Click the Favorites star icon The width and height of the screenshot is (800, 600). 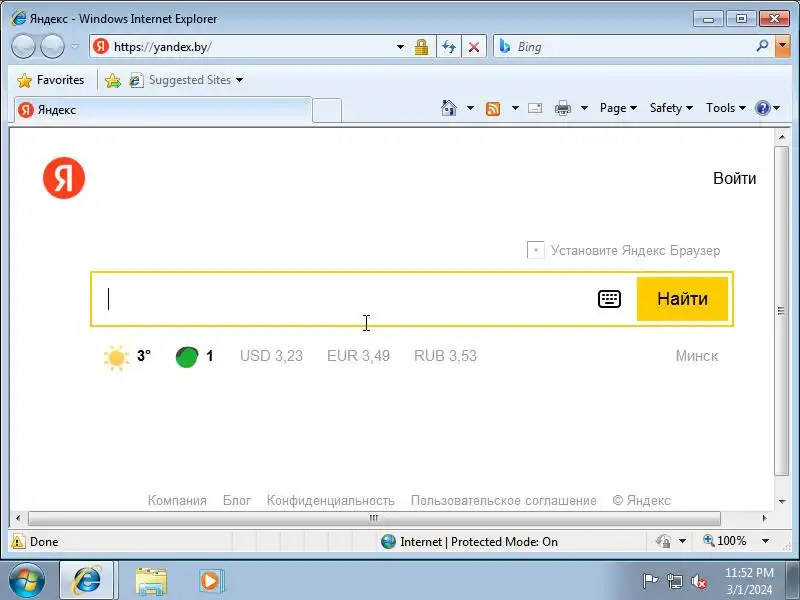[x=24, y=80]
